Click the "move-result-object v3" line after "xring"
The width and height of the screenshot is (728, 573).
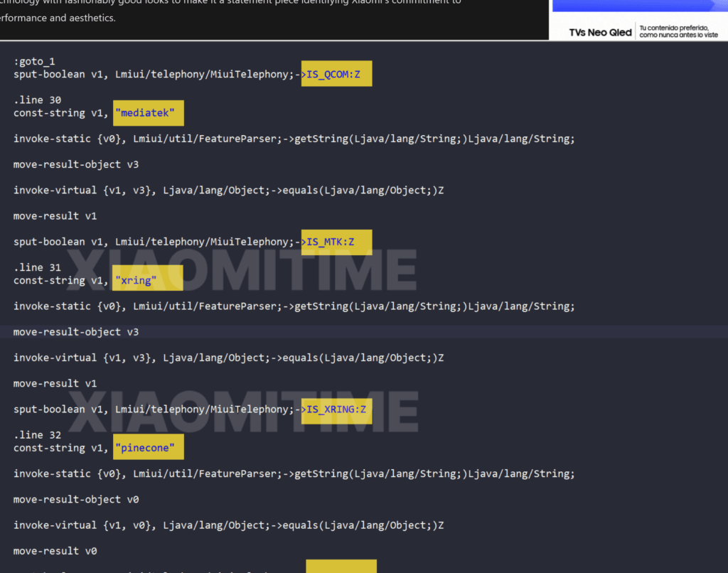point(76,332)
